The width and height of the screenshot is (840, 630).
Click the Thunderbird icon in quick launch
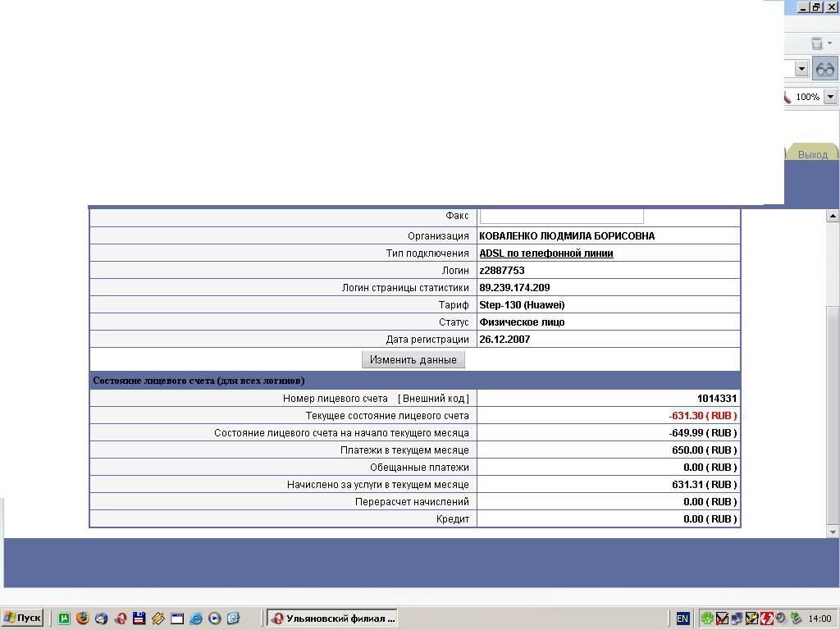101,619
